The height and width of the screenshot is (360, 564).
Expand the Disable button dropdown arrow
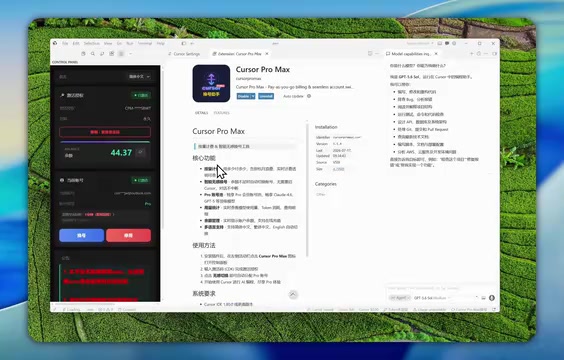coord(253,96)
